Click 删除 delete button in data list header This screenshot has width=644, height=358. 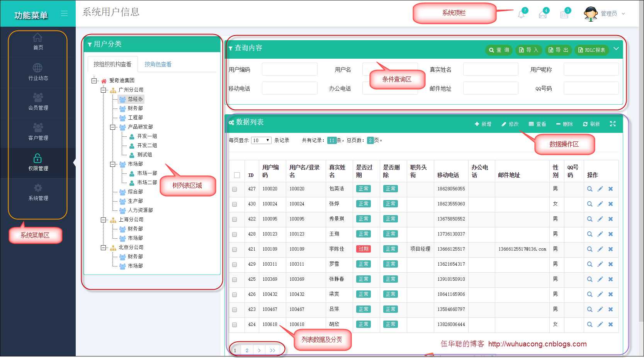click(x=564, y=124)
